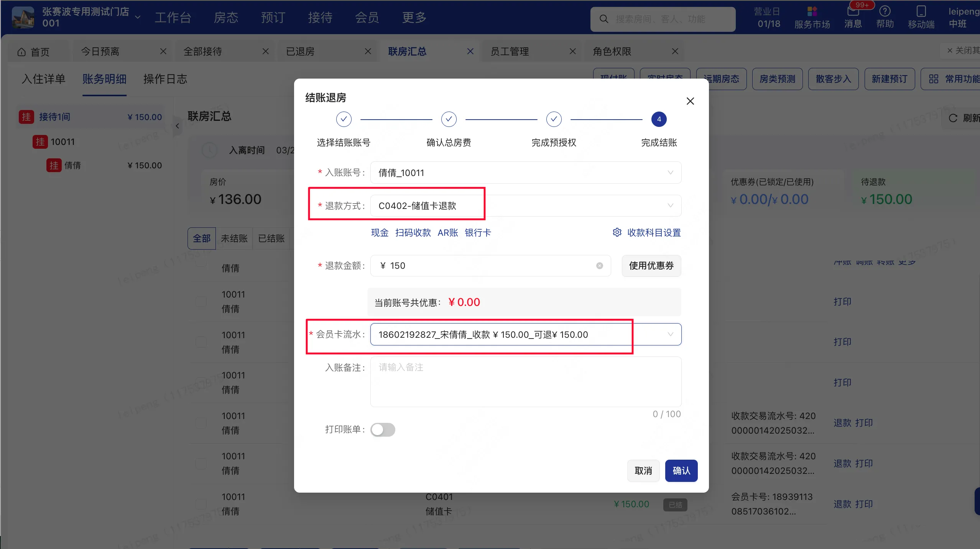The image size is (980, 549).
Task: Open the 更多 menu
Action: 414,17
